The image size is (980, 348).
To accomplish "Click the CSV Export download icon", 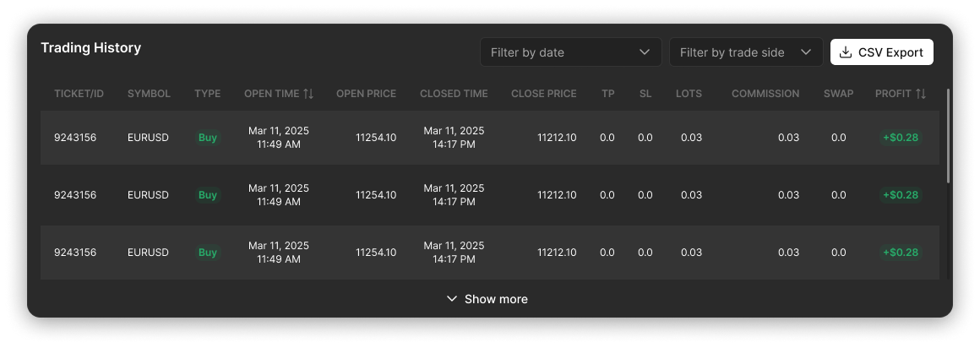I will click(x=846, y=52).
